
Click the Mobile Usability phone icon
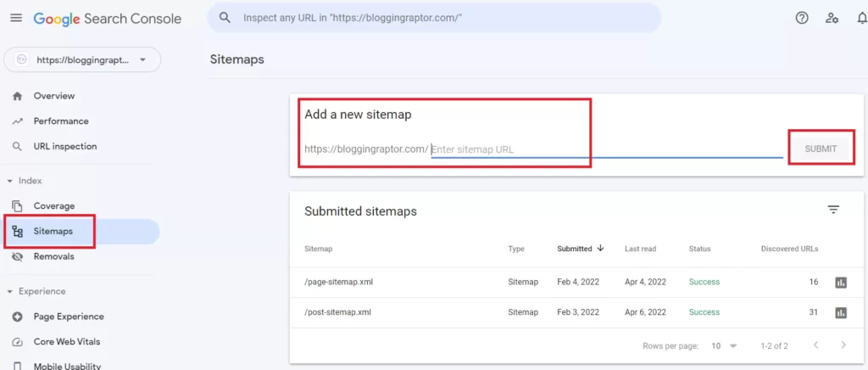(x=18, y=366)
